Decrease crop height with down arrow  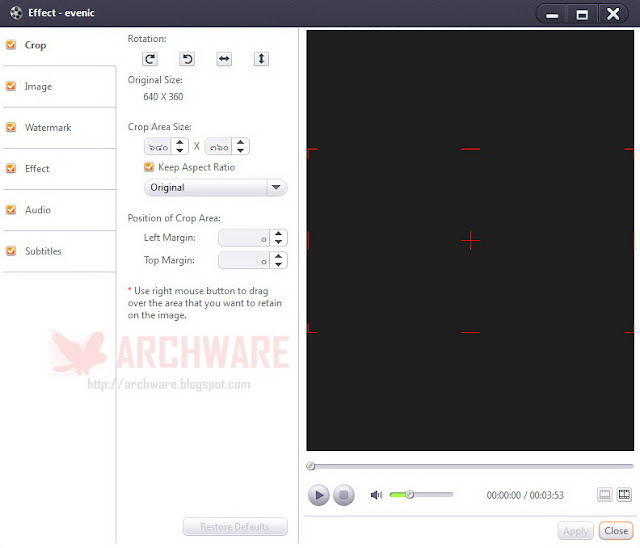[240, 150]
